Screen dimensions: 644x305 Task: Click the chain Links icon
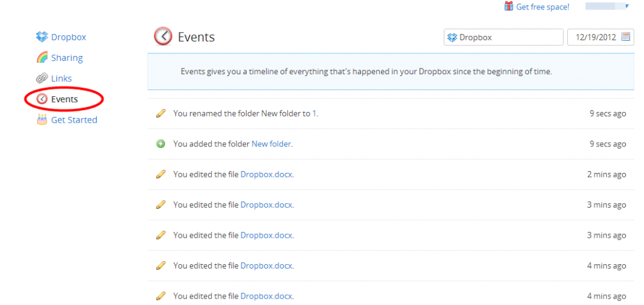click(x=42, y=79)
